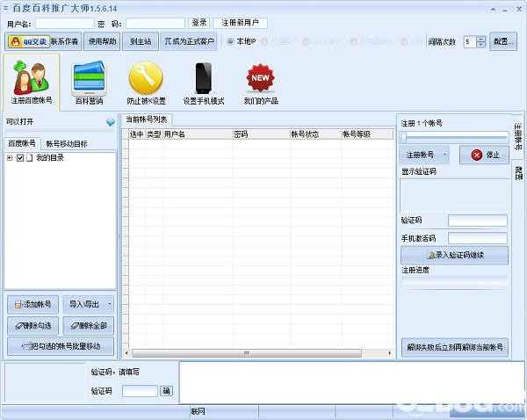Switch to the 帐号移动目标 tab

(67, 144)
